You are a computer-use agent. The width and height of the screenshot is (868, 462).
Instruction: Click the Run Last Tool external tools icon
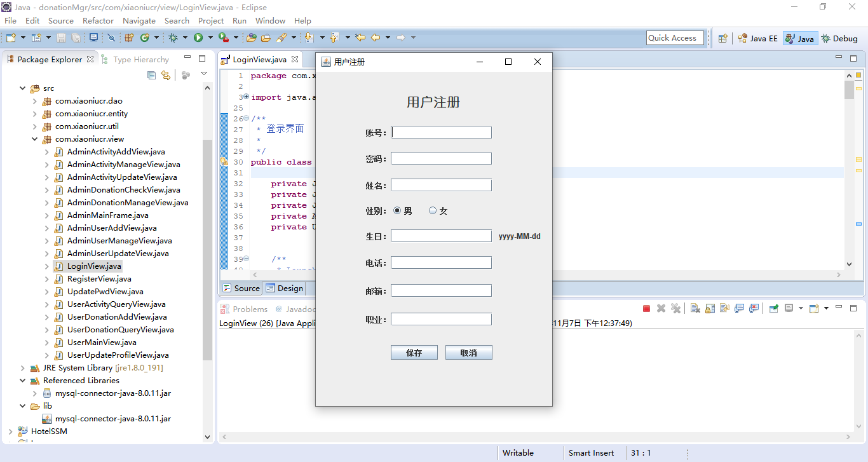click(x=222, y=37)
